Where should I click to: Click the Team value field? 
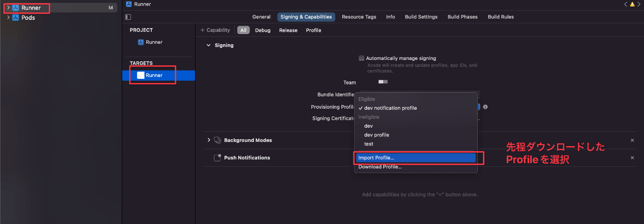point(383,82)
